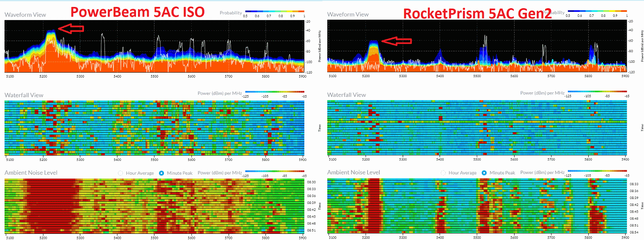Viewport: 644px width, 240px height.
Task: Click the PowerBeam Waveform View heading
Action: pos(25,15)
